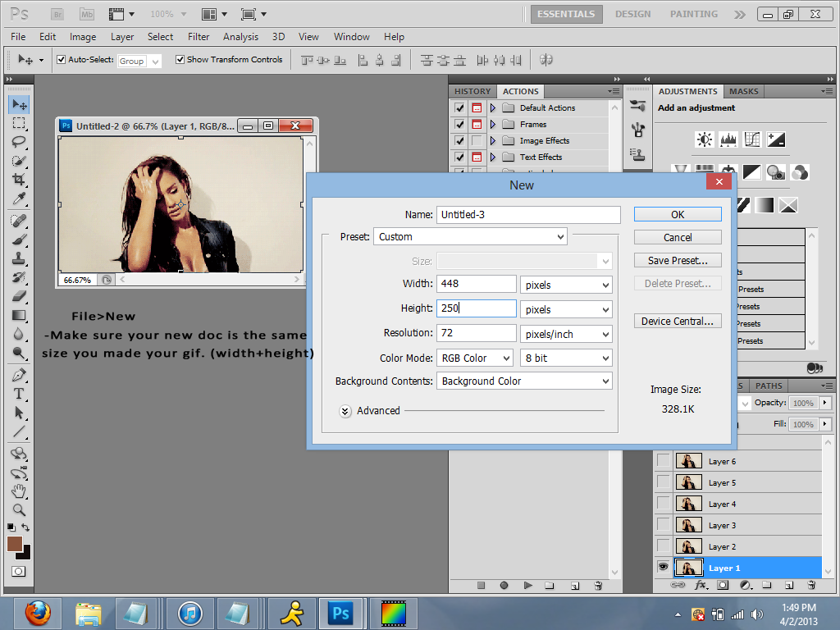The image size is (840, 630).
Task: Click the Save Preset button
Action: pyautogui.click(x=678, y=261)
